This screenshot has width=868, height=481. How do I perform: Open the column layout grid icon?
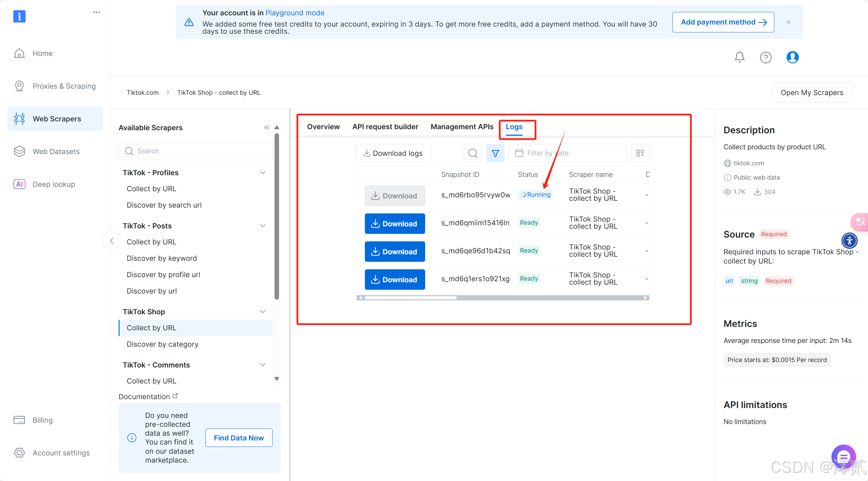pos(640,153)
